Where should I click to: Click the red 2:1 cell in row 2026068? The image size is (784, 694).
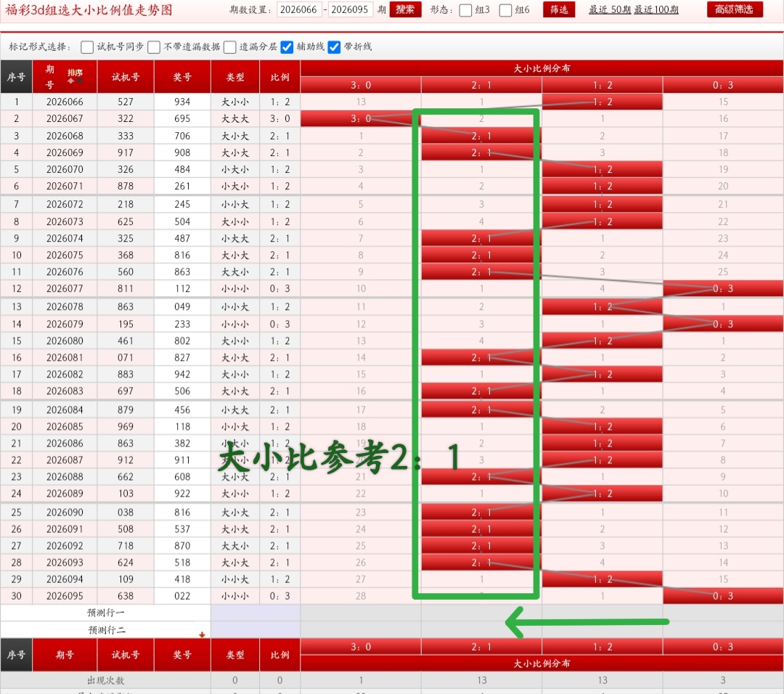tap(481, 136)
